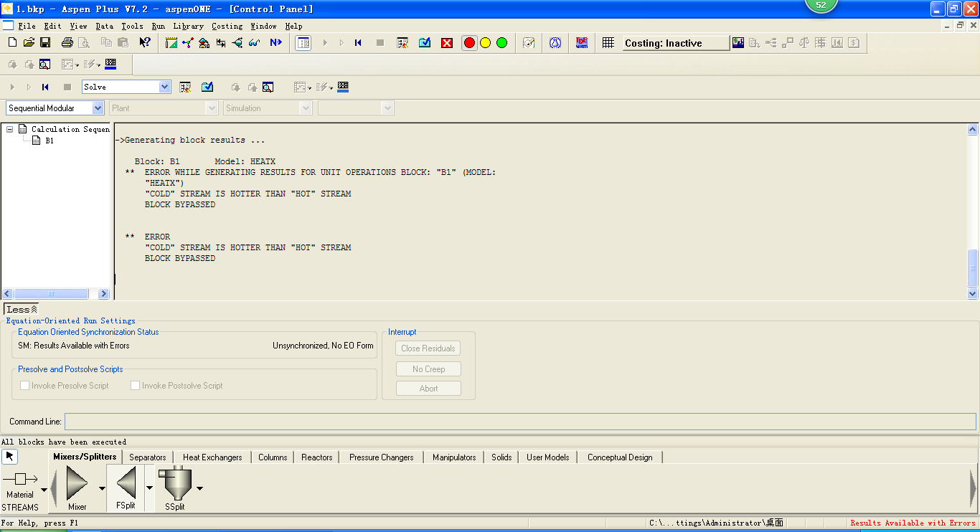This screenshot has height=532, width=980.
Task: Switch to the Pressure Changers tab
Action: [382, 457]
